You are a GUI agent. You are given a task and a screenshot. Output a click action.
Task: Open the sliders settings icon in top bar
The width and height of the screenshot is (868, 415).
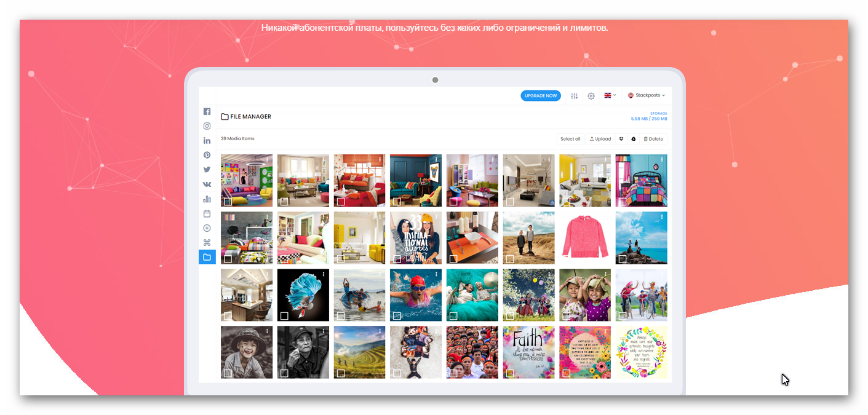coord(575,96)
